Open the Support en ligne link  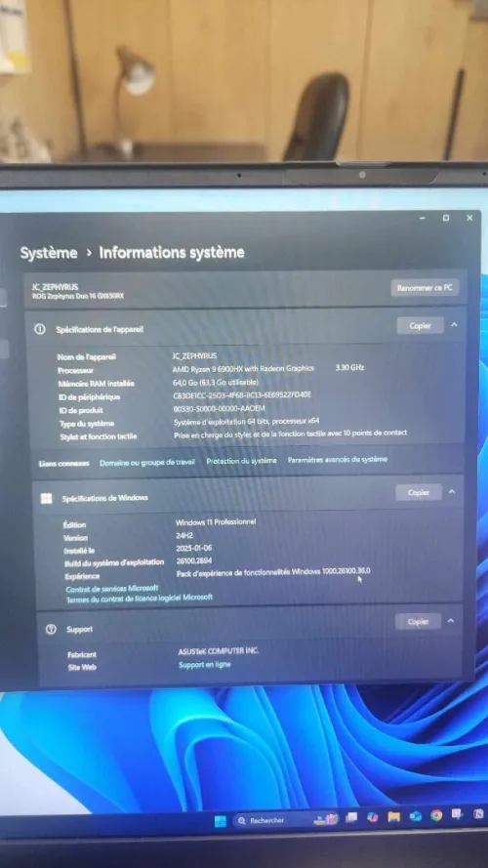pyautogui.click(x=204, y=664)
